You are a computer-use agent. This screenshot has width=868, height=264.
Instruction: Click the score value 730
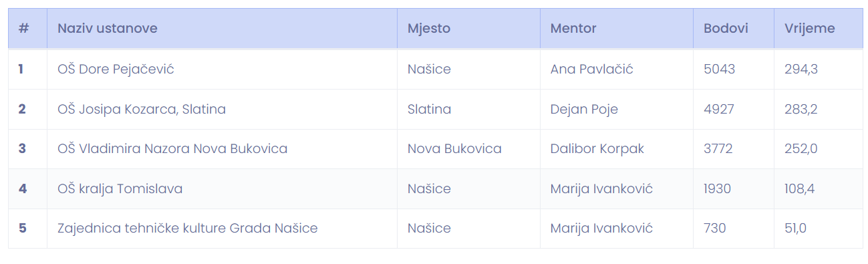point(714,228)
